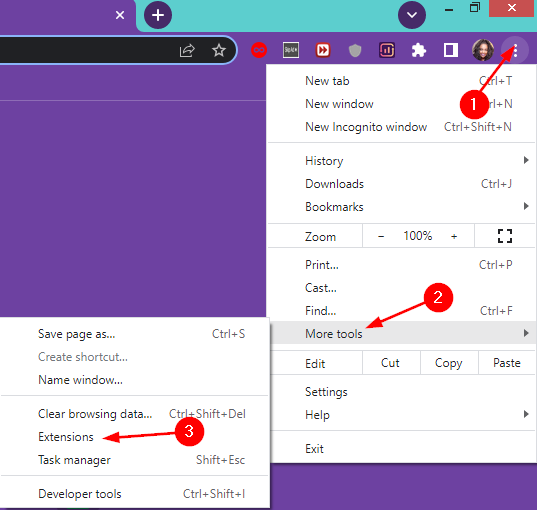Open the tab search chevron button

412,15
